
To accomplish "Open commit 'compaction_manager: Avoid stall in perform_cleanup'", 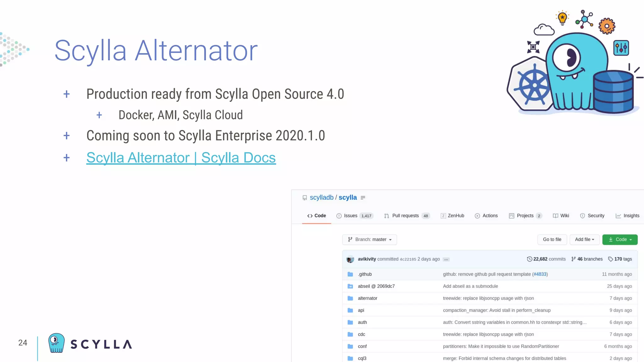I will [497, 310].
